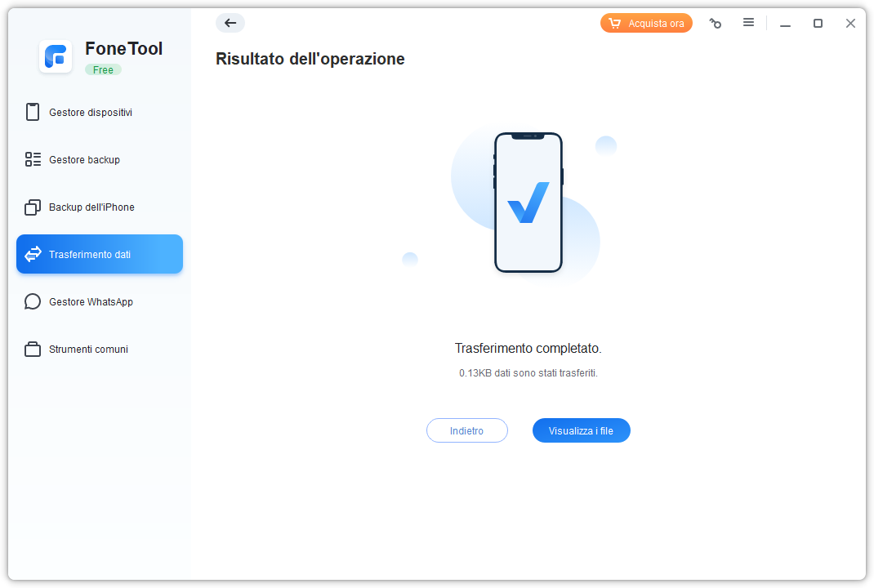The width and height of the screenshot is (874, 588).
Task: Click the orange Acquista ora button
Action: (x=646, y=24)
